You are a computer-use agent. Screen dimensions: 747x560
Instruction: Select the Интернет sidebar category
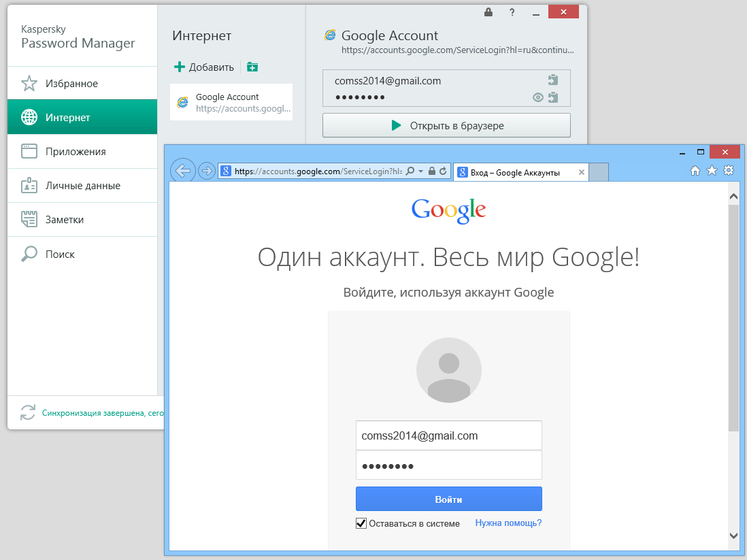68,116
